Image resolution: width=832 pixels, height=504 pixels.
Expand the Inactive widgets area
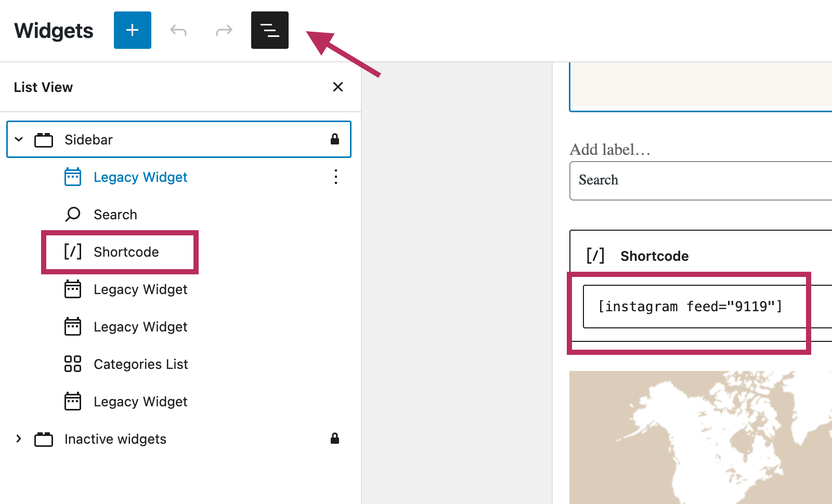pos(19,439)
